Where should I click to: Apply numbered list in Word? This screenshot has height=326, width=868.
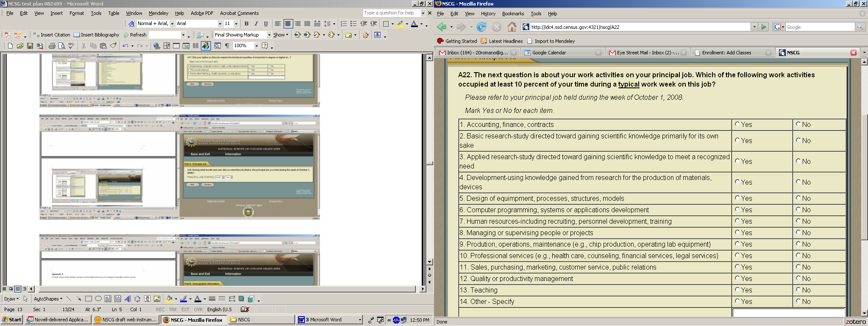click(x=344, y=24)
